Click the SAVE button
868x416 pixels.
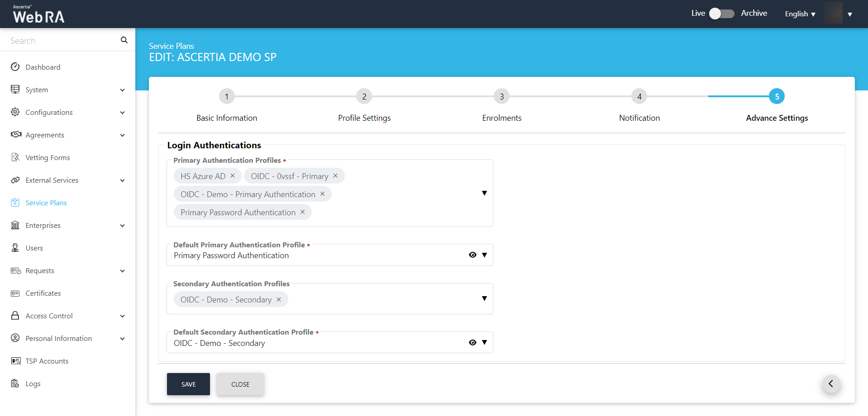click(188, 384)
